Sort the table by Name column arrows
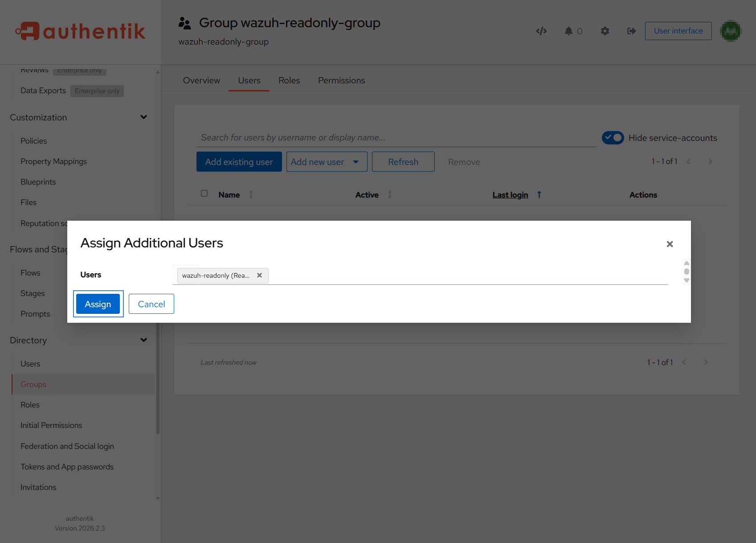The image size is (756, 543). pyautogui.click(x=251, y=194)
